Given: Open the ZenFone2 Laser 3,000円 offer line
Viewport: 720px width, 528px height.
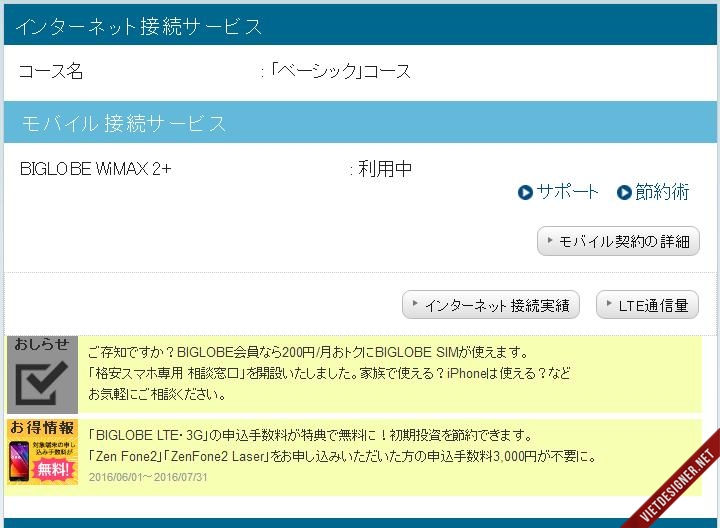Looking at the screenshot, I should click(x=343, y=456).
